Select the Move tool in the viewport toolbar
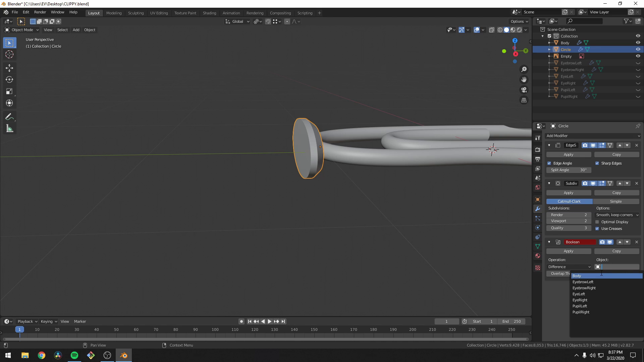 coord(9,68)
